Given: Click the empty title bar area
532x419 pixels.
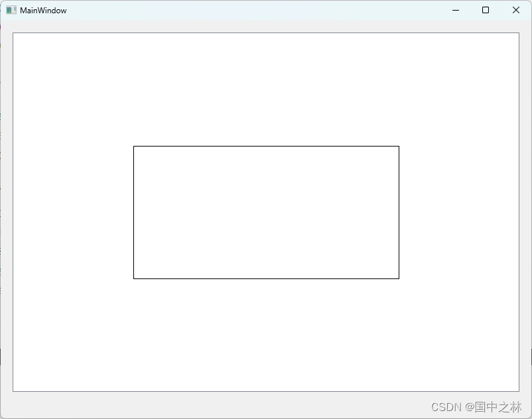Looking at the screenshot, I should point(265,10).
